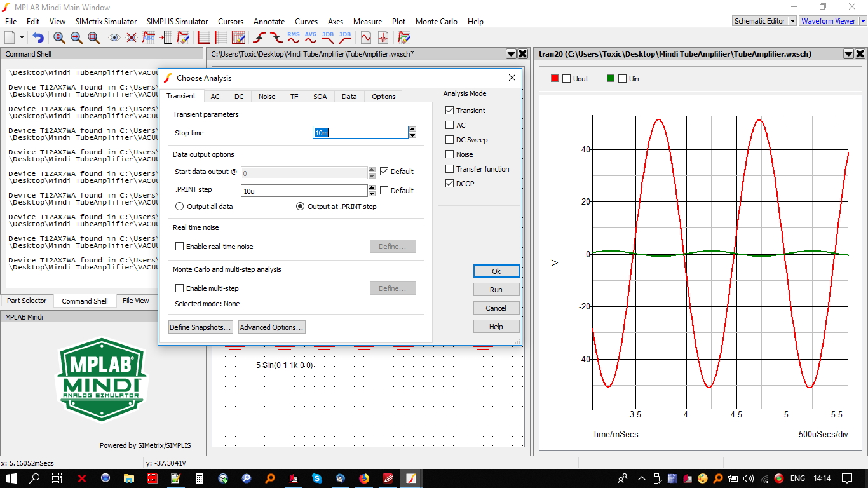Image resolution: width=868 pixels, height=488 pixels.
Task: Open the arrow beside the New icon
Action: pyautogui.click(x=22, y=38)
